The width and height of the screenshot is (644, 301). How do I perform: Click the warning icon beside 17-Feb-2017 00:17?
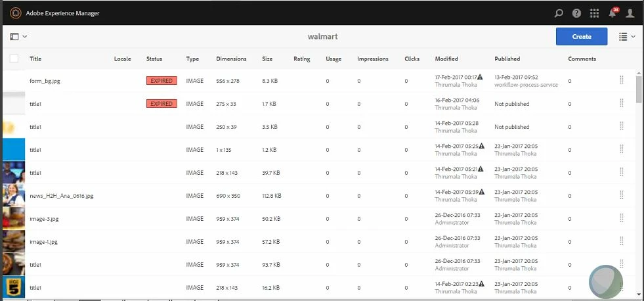(x=480, y=77)
